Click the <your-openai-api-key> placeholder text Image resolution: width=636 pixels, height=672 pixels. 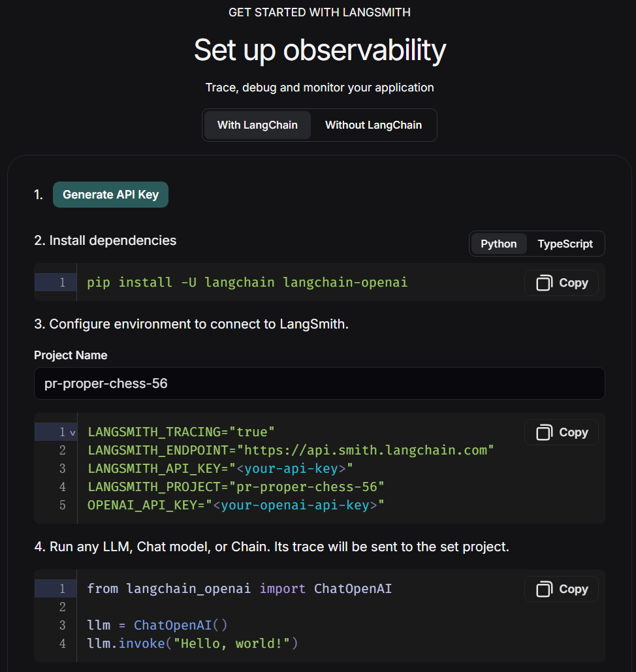295,505
